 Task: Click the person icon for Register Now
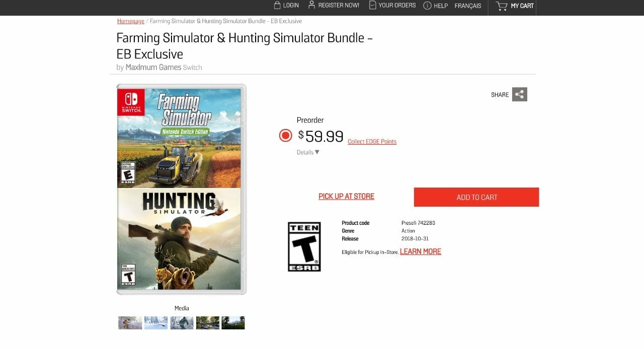point(311,5)
